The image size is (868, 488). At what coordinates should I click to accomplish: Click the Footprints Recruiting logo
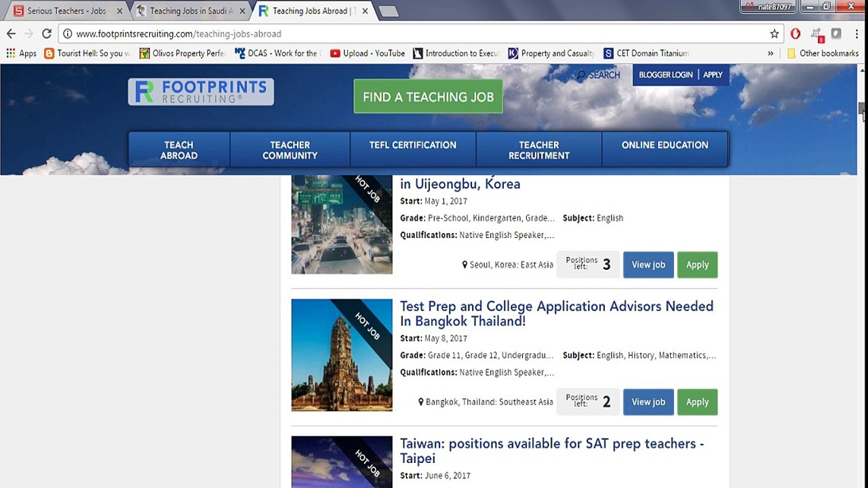point(201,91)
